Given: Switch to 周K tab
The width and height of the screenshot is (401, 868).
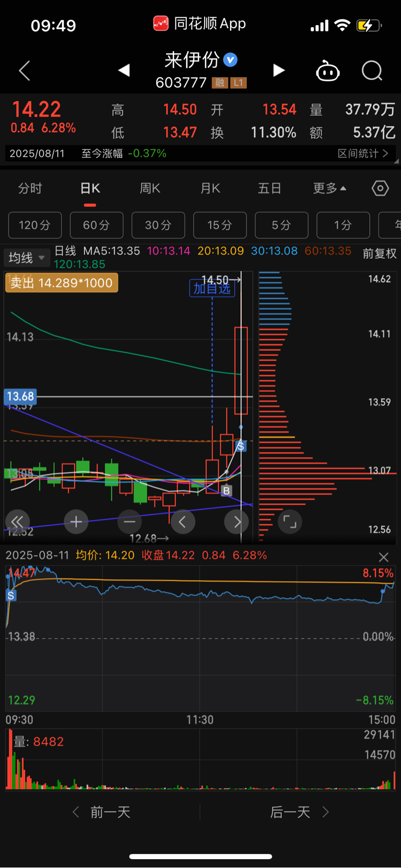Looking at the screenshot, I should pyautogui.click(x=150, y=188).
